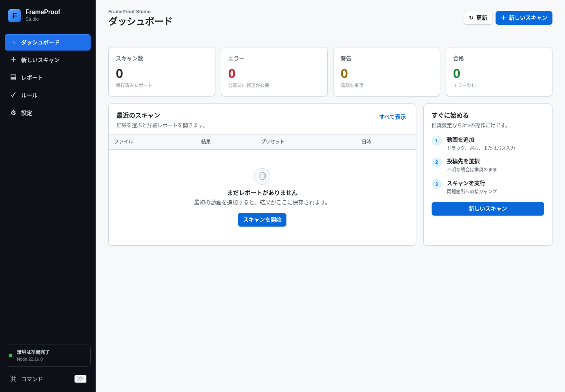Click the gear icon beside 設定
Image resolution: width=565 pixels, height=392 pixels.
pyautogui.click(x=13, y=113)
